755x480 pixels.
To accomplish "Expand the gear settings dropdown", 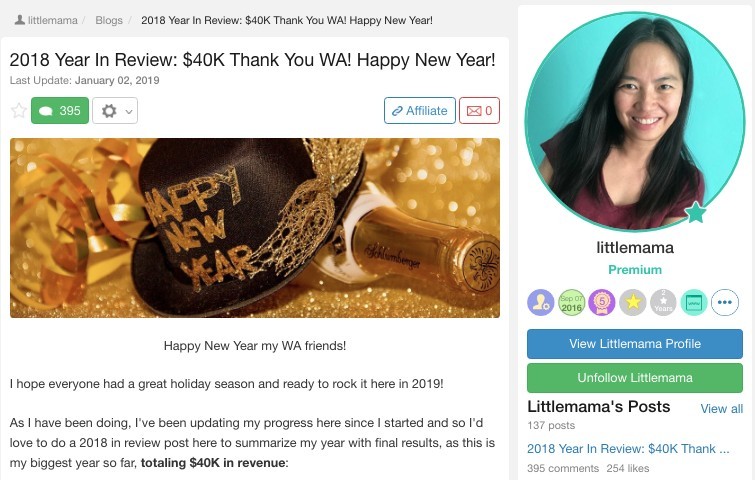I will (x=115, y=111).
